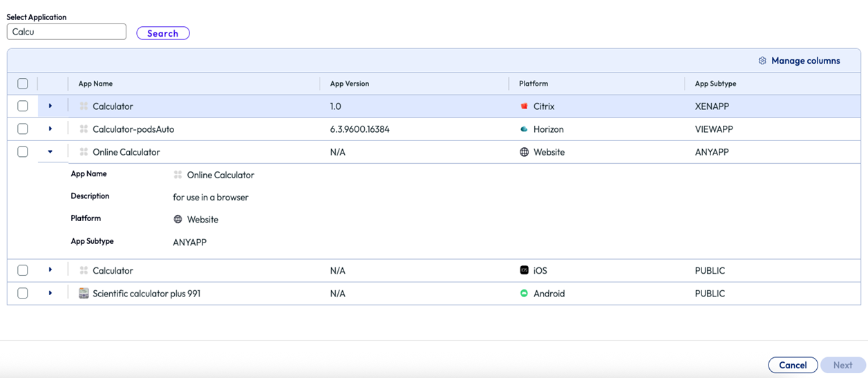Click the Calculator-podsAuto app name
The height and width of the screenshot is (378, 868).
133,129
